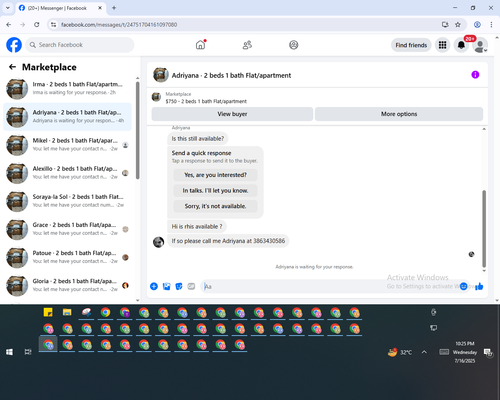Open the Friends icon in top navigation
Screen dimensions: 500x400
click(247, 45)
